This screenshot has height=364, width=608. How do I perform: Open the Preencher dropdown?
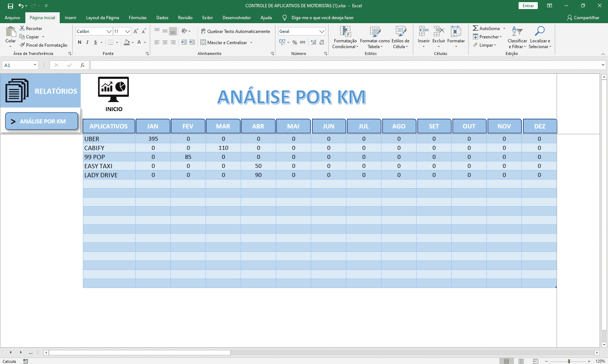[487, 37]
